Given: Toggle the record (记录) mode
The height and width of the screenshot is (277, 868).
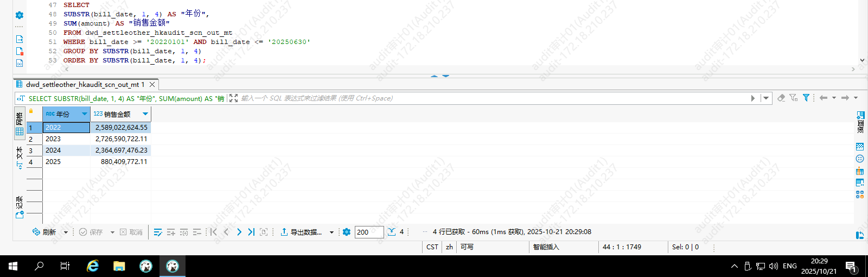Looking at the screenshot, I should (20, 207).
